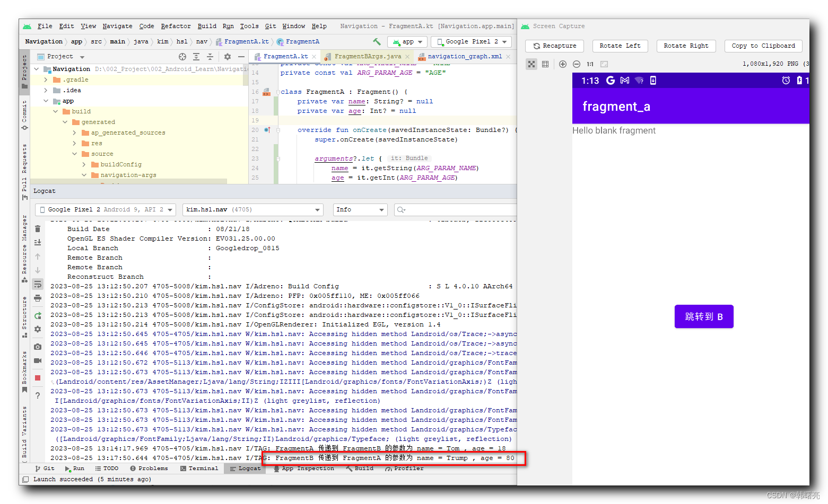This screenshot has width=828, height=504.
Task: Open the Refactor menu
Action: tap(176, 26)
